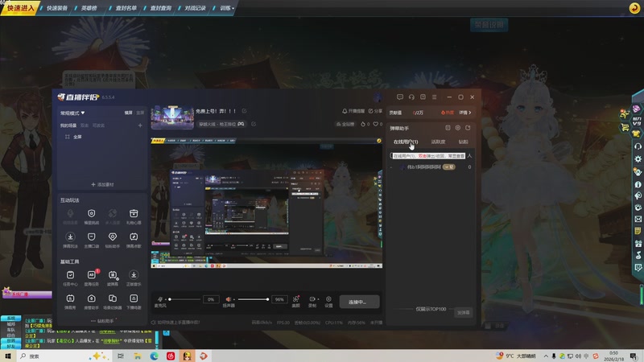This screenshot has height=362, width=644.
Task: Click 添加素材 add source button
Action: click(103, 184)
